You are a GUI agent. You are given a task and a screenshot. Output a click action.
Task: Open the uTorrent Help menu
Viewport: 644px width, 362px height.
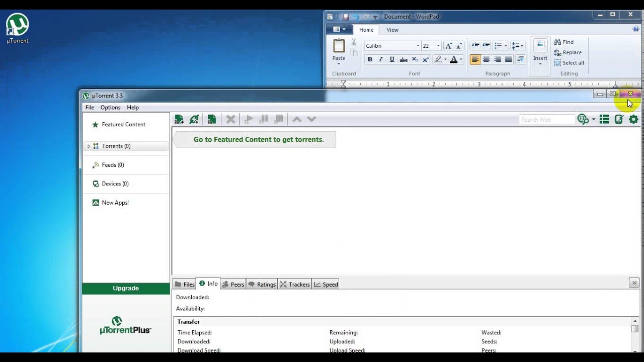[x=133, y=108]
